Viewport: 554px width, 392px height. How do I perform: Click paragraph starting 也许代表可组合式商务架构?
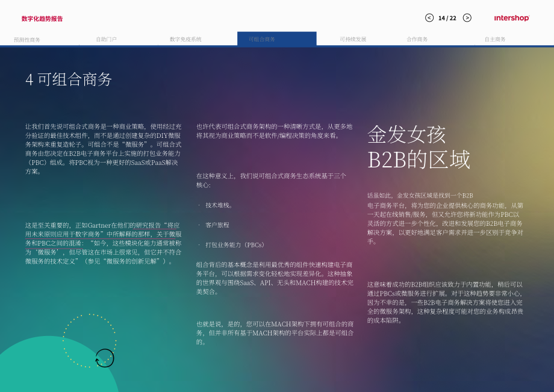pyautogui.click(x=275, y=131)
